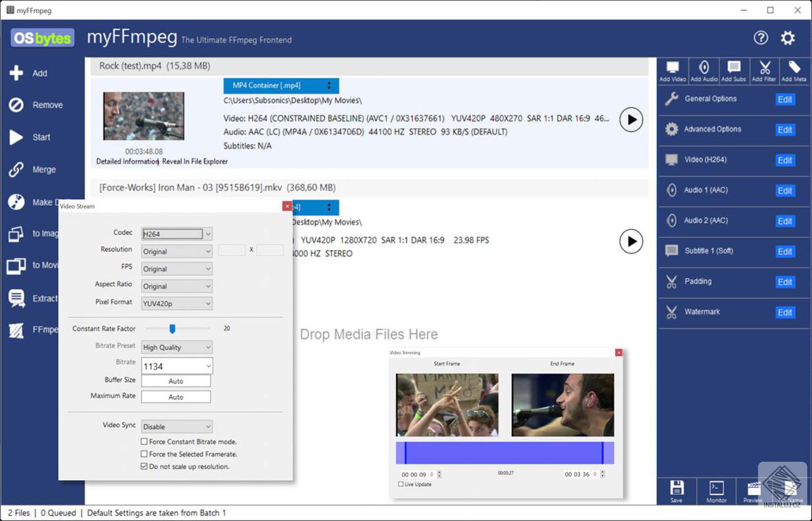Open the Add Subs tool
The height and width of the screenshot is (521, 812).
click(x=734, y=70)
